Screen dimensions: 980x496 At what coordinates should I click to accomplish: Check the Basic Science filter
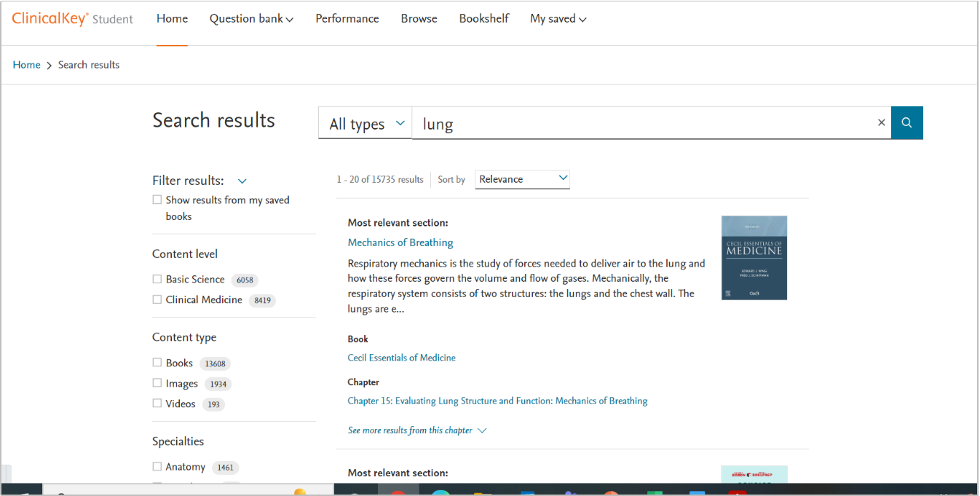pos(157,279)
